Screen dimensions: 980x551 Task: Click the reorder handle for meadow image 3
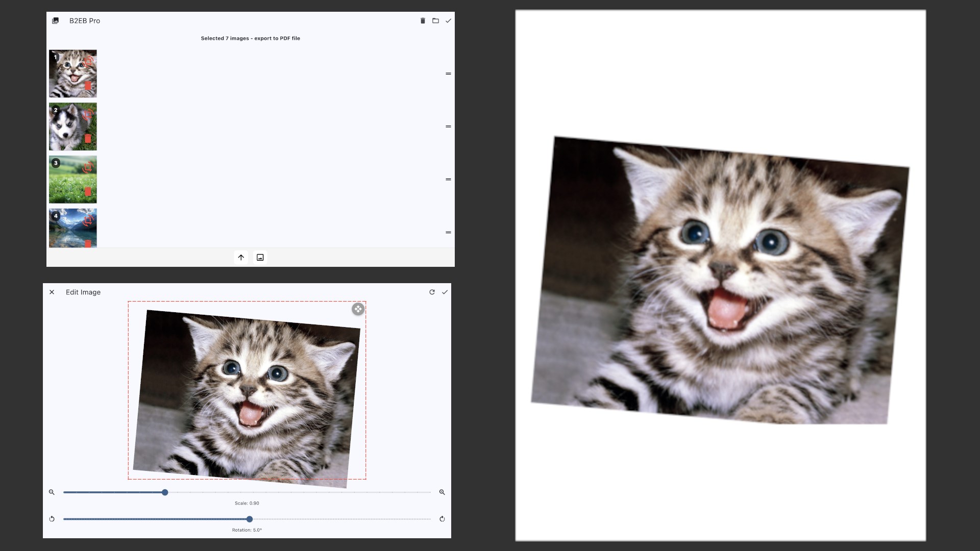pos(448,180)
